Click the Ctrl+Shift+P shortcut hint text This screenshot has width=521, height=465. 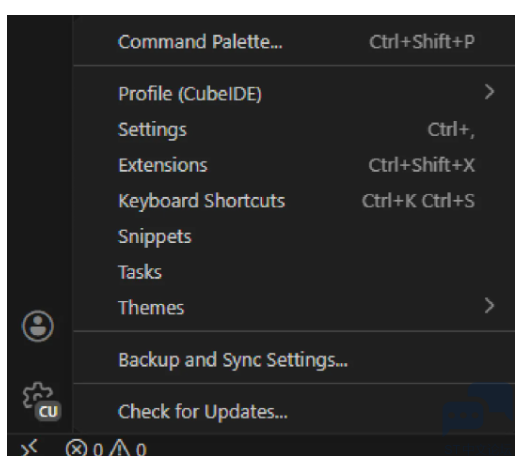[422, 42]
